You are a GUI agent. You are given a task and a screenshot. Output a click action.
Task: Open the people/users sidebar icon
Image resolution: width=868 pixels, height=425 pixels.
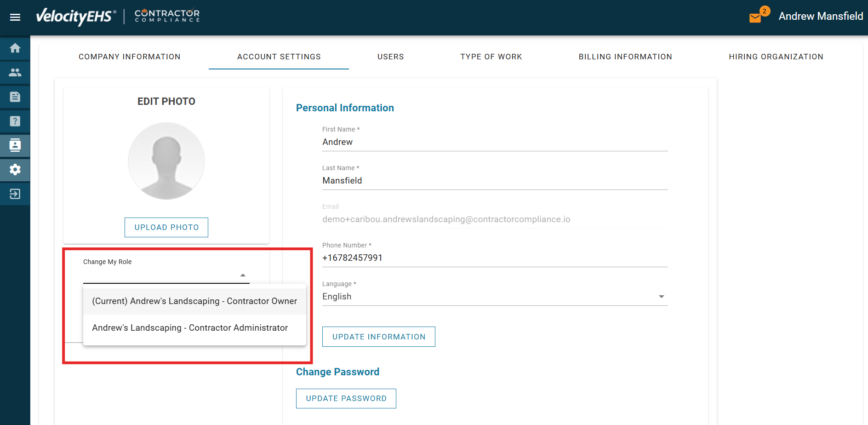tap(15, 73)
